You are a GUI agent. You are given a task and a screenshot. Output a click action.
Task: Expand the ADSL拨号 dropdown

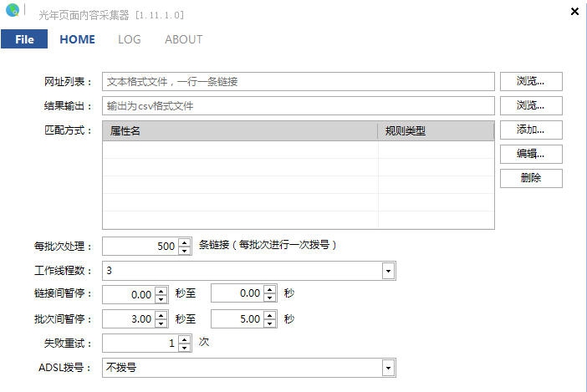[388, 368]
